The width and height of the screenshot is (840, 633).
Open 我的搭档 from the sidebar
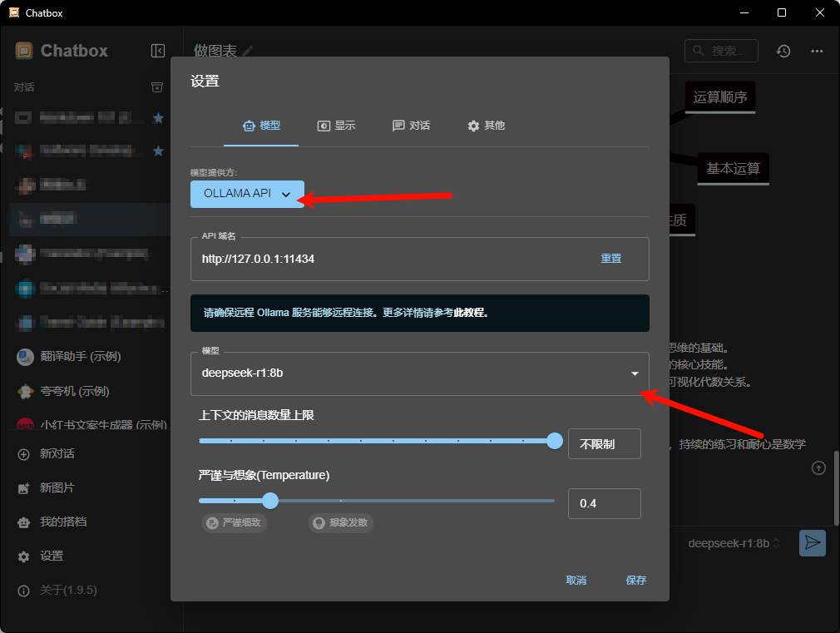(x=63, y=522)
